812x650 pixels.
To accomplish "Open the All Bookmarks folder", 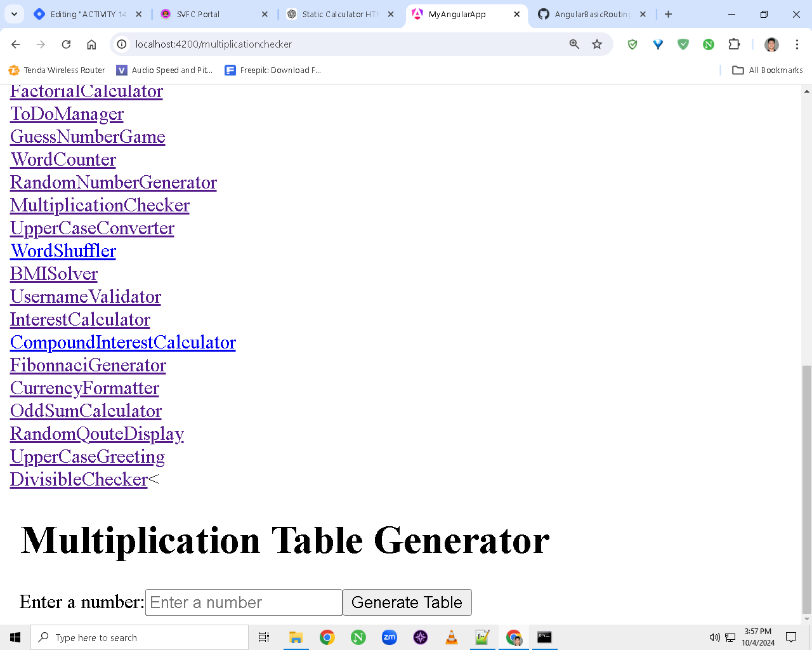I will click(768, 70).
